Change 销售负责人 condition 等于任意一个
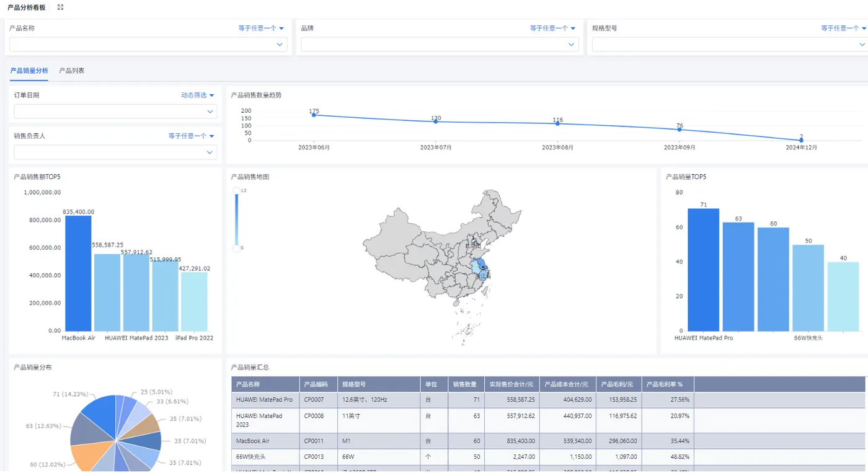 tap(191, 136)
